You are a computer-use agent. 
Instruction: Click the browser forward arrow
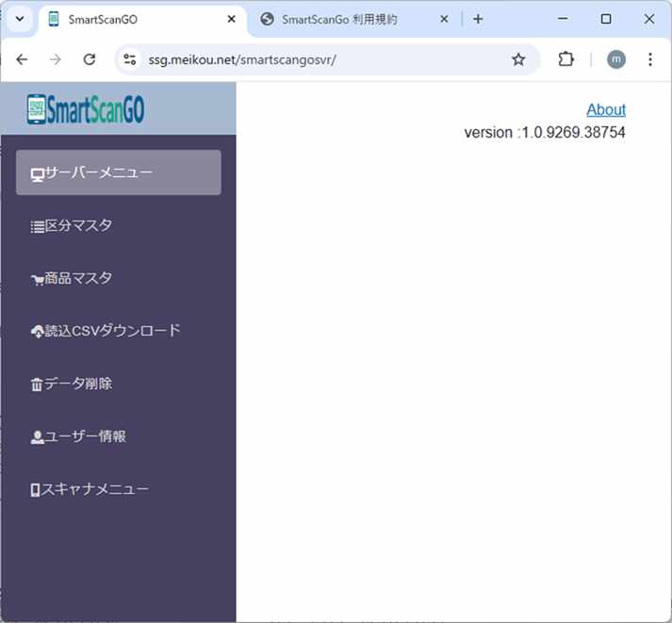pyautogui.click(x=56, y=59)
